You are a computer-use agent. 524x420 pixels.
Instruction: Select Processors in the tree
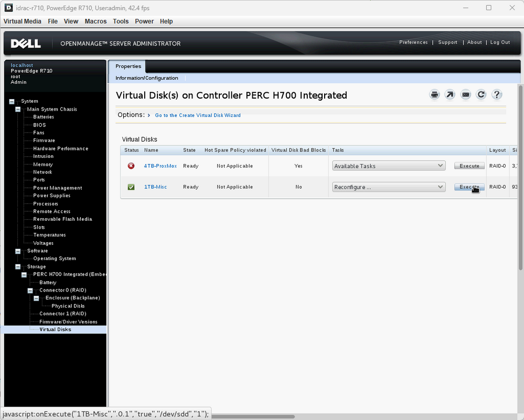(x=46, y=204)
